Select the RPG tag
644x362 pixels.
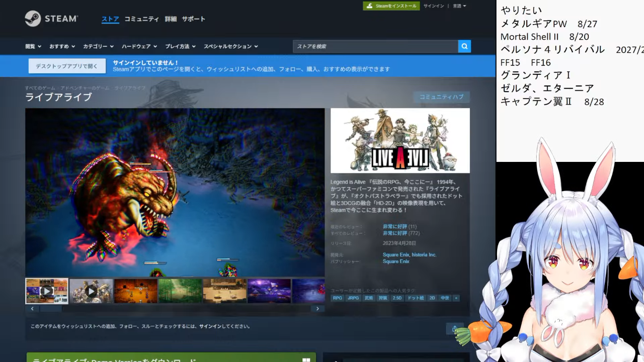coord(337,298)
